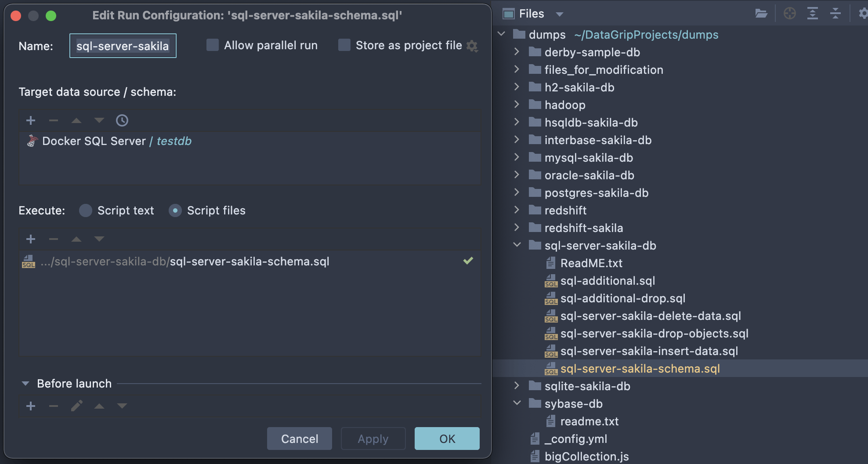Check Store as project file
Image resolution: width=868 pixels, height=464 pixels.
(x=344, y=45)
